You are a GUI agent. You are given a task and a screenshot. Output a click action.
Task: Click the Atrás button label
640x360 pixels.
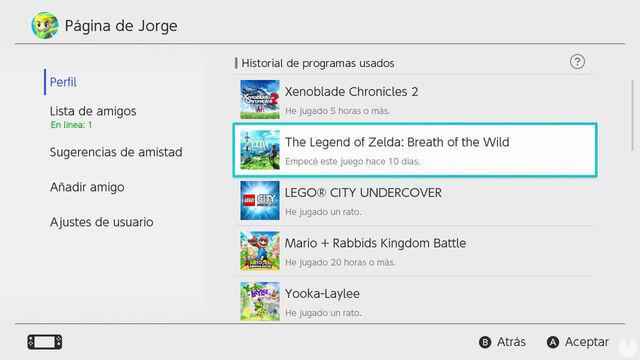pyautogui.click(x=511, y=342)
